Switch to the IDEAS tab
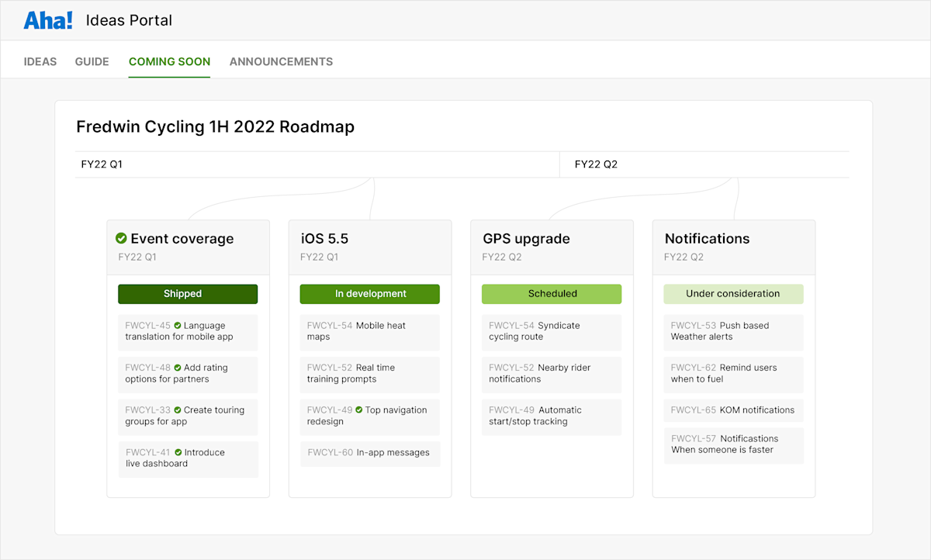 pyautogui.click(x=40, y=61)
